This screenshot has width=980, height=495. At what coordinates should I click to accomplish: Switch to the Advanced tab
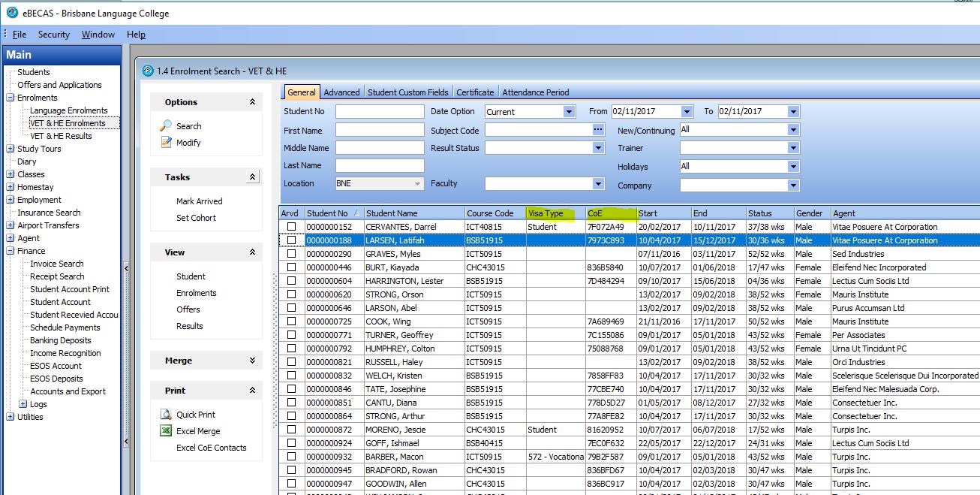341,92
